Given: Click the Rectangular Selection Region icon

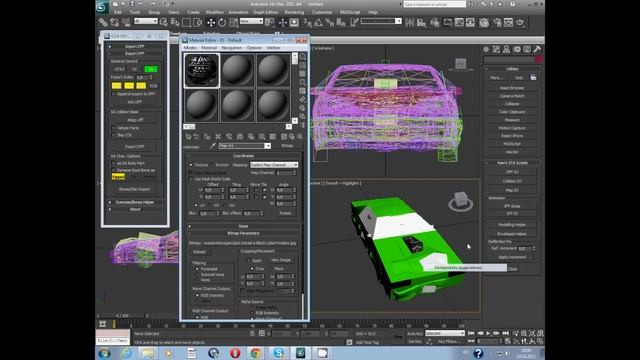Looking at the screenshot, I should [187, 22].
